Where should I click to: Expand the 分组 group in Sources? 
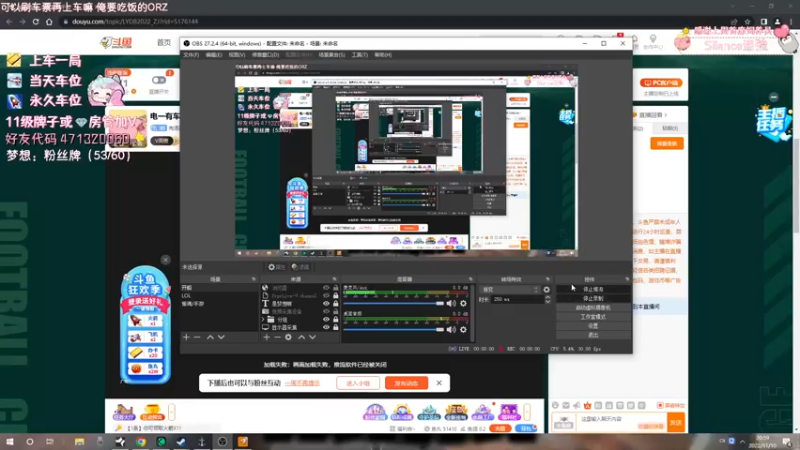tap(264, 319)
